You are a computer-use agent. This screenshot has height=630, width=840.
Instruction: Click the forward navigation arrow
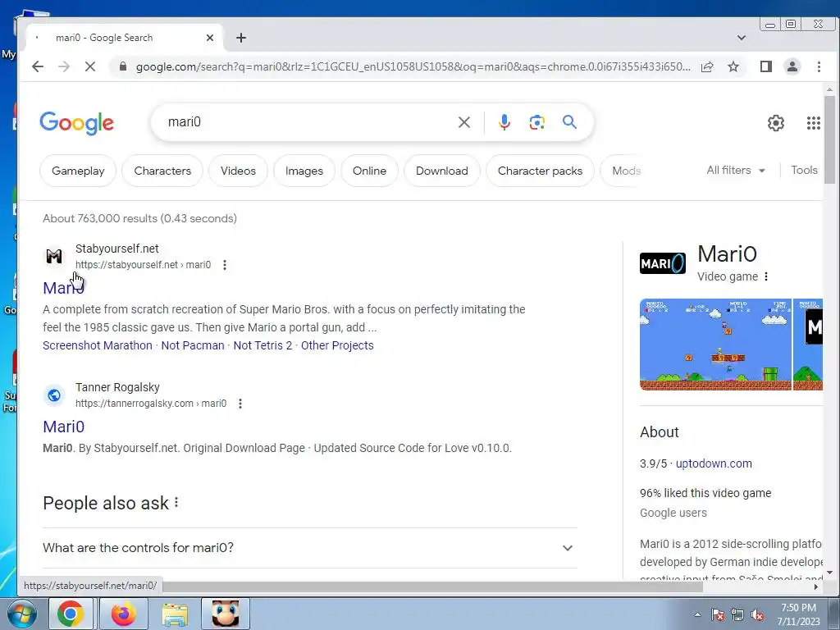click(64, 66)
